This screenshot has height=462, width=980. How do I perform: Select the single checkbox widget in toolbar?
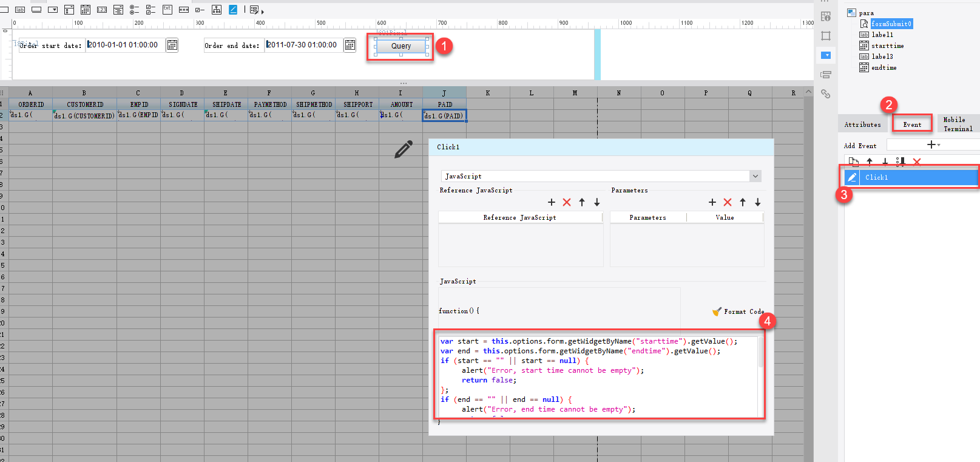click(200, 10)
